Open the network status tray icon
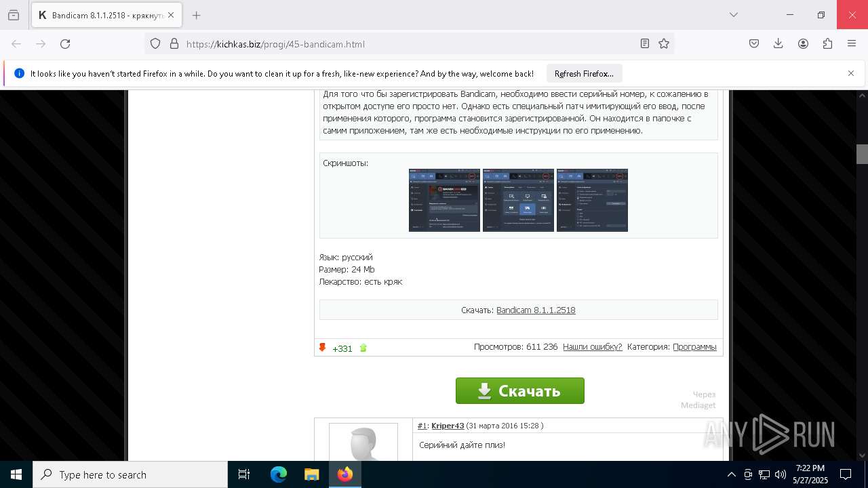This screenshot has width=868, height=488. pos(764,474)
